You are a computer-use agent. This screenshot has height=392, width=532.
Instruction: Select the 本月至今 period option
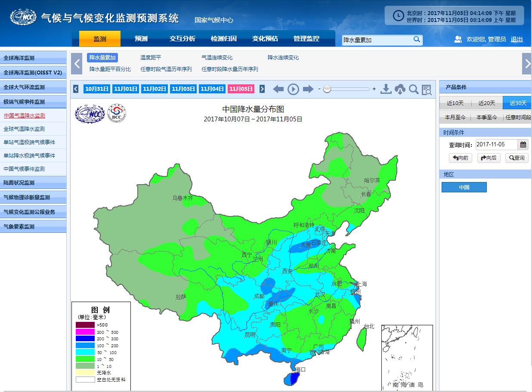(x=455, y=117)
